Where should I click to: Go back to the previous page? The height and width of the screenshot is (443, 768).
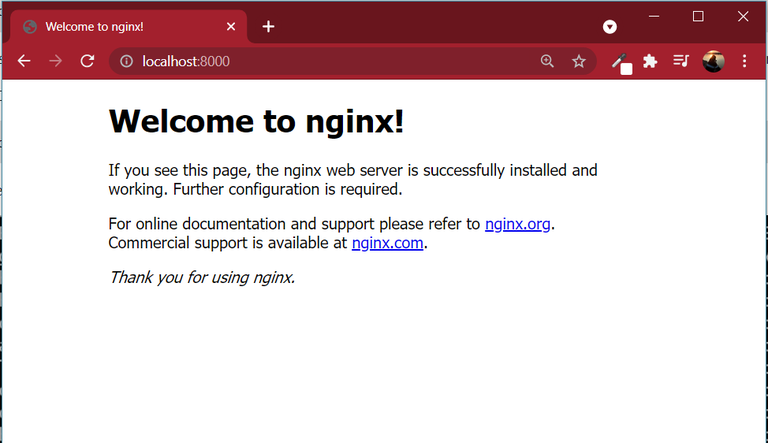coord(24,61)
